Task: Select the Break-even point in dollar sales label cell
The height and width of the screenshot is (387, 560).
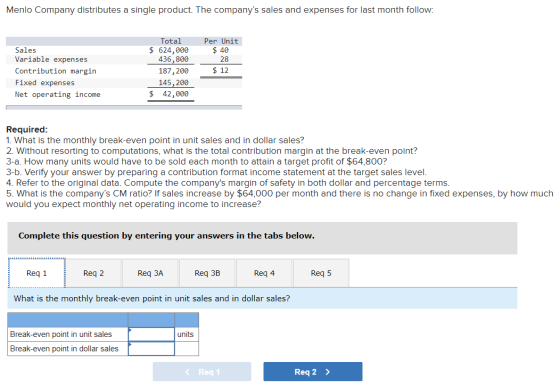Action: click(68, 348)
